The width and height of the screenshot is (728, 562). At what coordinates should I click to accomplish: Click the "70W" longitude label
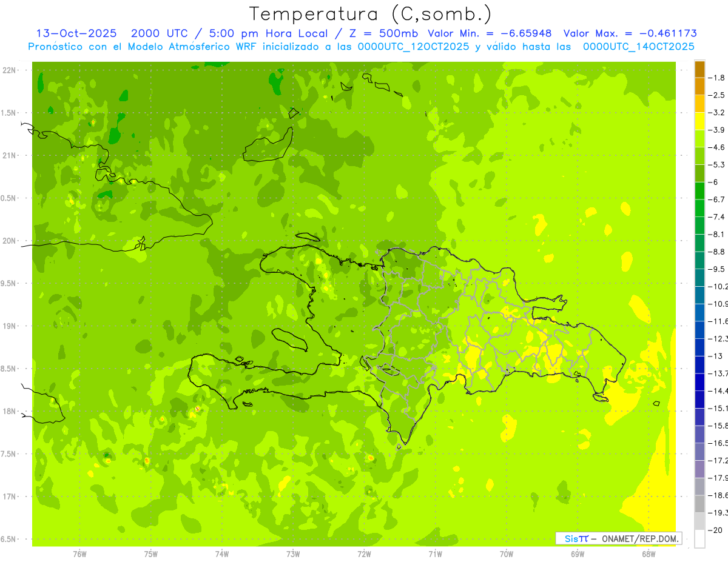(x=507, y=554)
